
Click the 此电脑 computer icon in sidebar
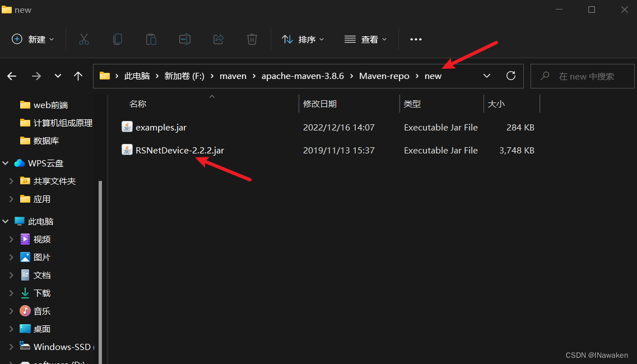(20, 221)
